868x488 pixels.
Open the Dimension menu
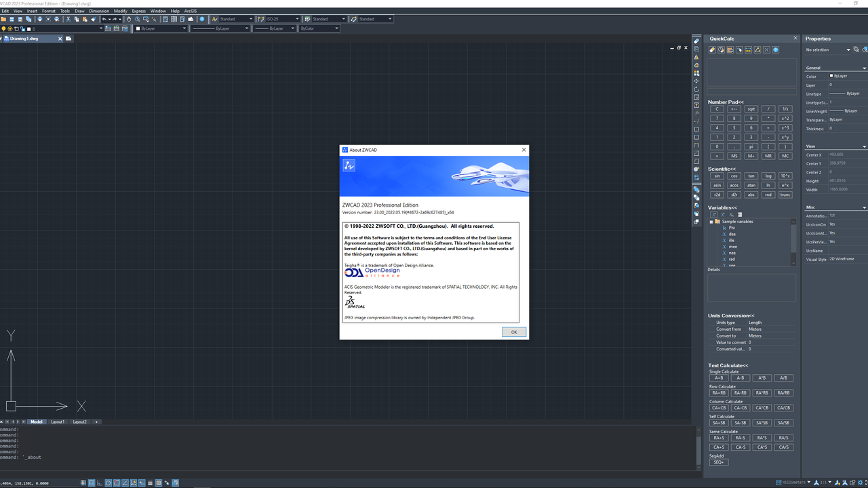pyautogui.click(x=99, y=11)
